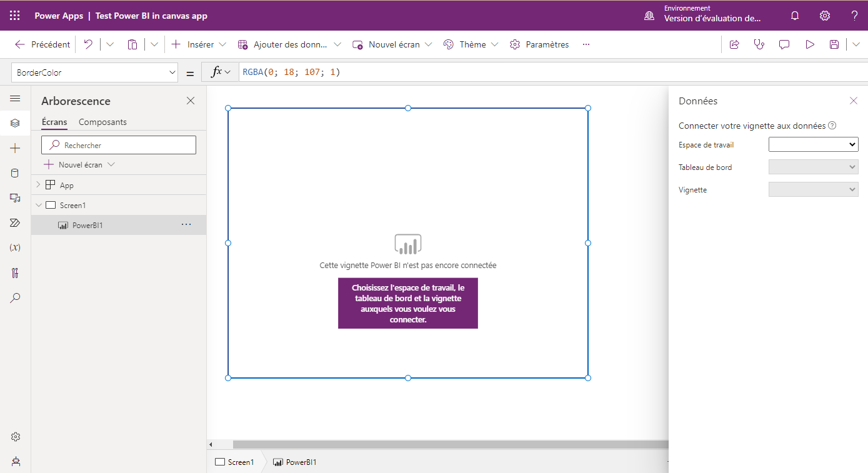Click into the RGBA formula bar

tap(553, 72)
